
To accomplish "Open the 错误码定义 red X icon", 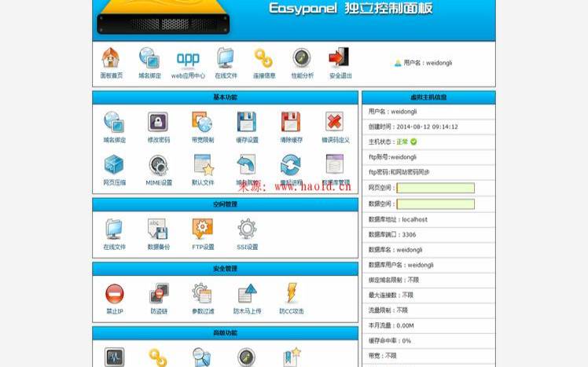I will pyautogui.click(x=335, y=122).
